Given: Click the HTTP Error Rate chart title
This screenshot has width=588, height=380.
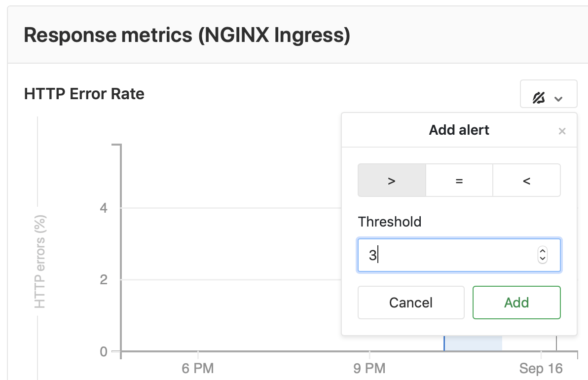Looking at the screenshot, I should coord(84,94).
